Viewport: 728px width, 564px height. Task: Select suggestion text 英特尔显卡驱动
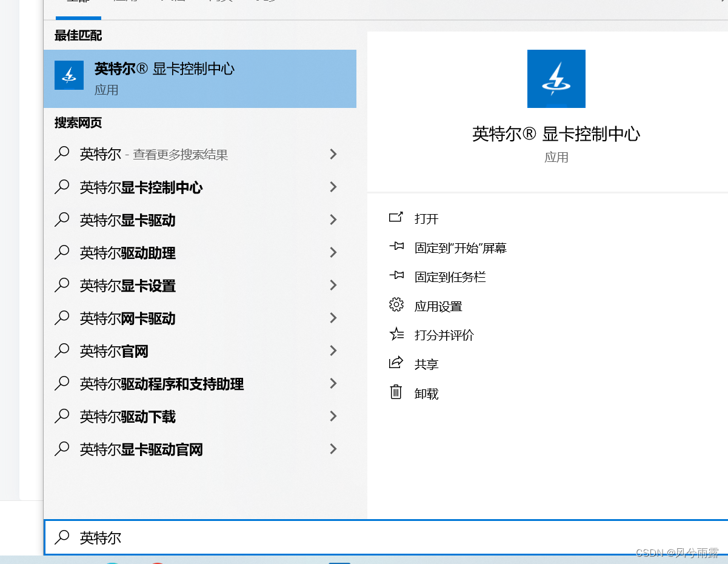coord(128,220)
